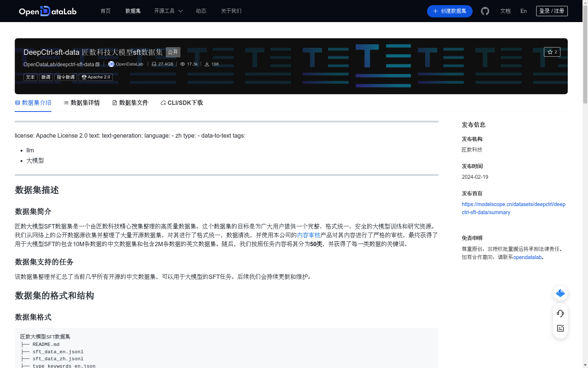The width and height of the screenshot is (588, 368).
Task: Click the 公开 badge
Action: click(173, 52)
